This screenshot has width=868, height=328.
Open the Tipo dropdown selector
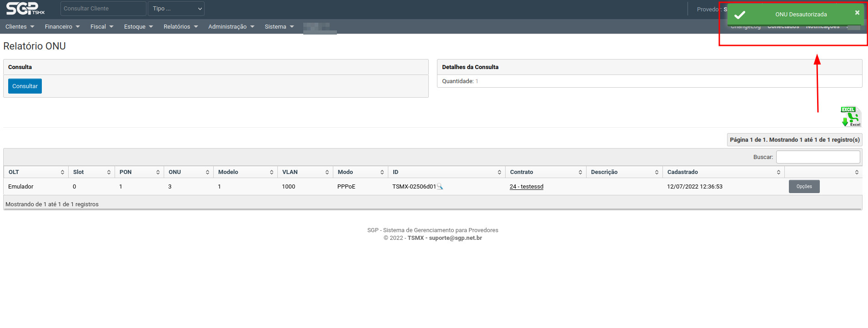pos(176,9)
